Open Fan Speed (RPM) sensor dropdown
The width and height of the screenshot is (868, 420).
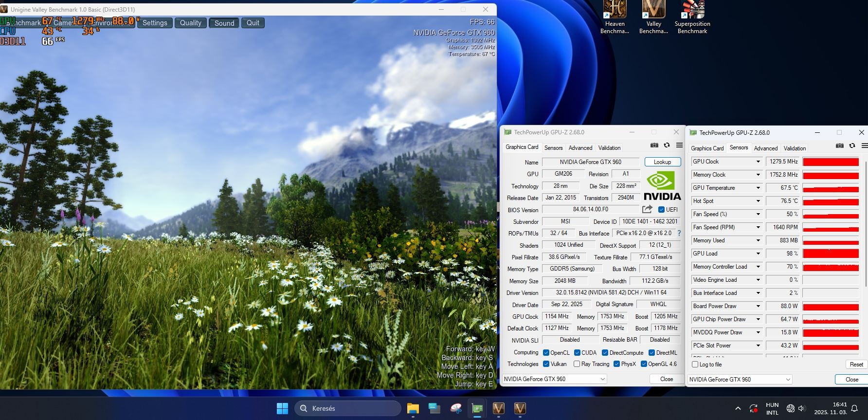[x=758, y=227]
